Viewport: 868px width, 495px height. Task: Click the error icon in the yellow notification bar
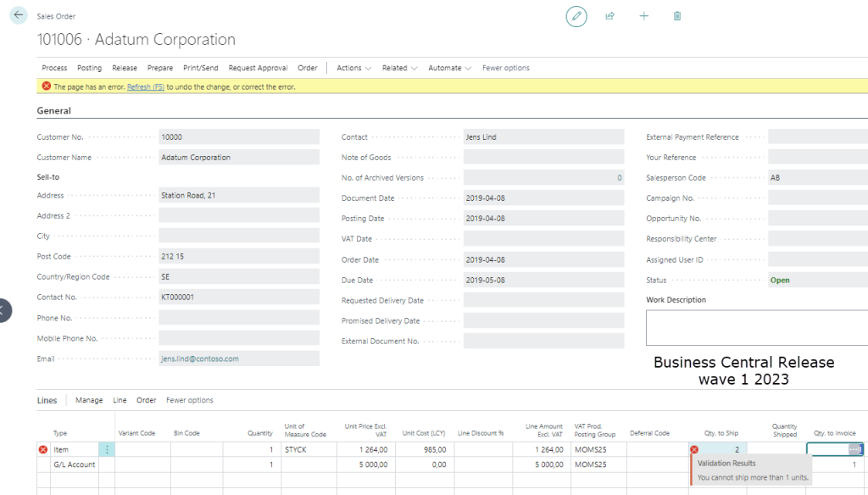pyautogui.click(x=47, y=86)
